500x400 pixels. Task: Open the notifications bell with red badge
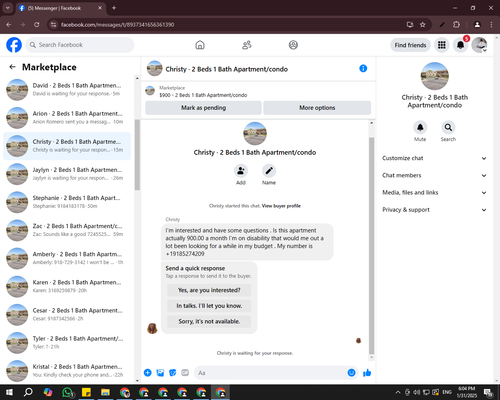point(461,45)
